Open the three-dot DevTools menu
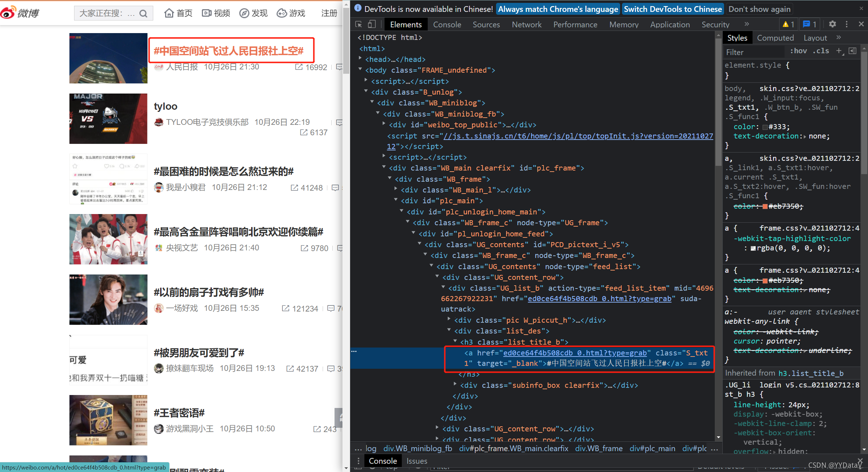 [x=847, y=24]
